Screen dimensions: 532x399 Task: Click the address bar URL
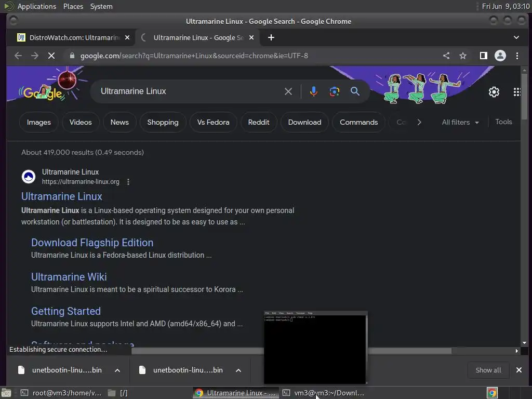click(x=194, y=56)
